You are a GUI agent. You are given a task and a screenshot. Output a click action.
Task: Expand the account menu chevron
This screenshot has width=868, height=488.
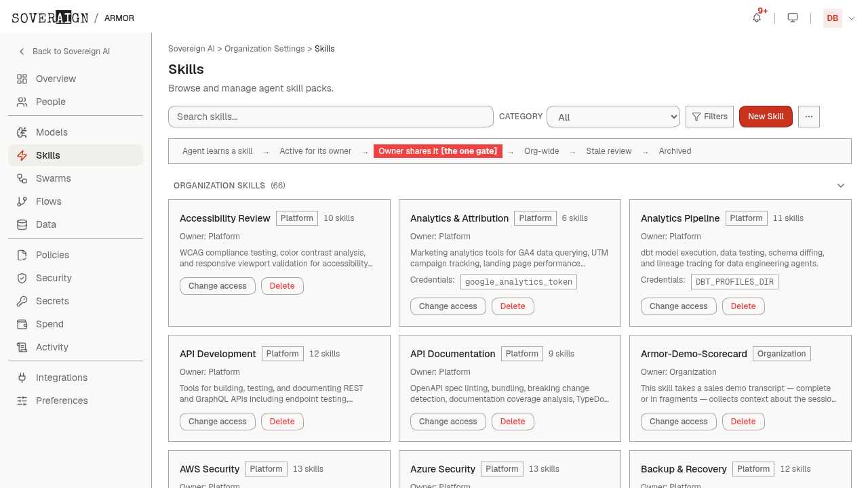[852, 18]
